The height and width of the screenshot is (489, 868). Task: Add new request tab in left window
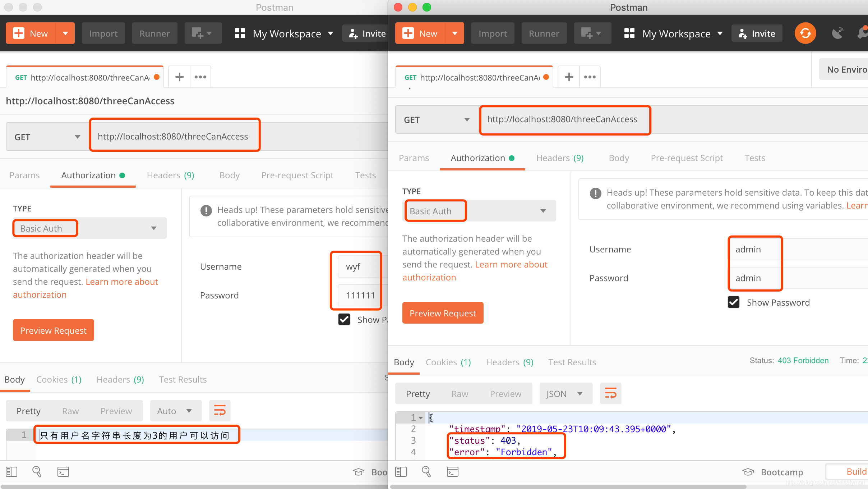point(179,77)
